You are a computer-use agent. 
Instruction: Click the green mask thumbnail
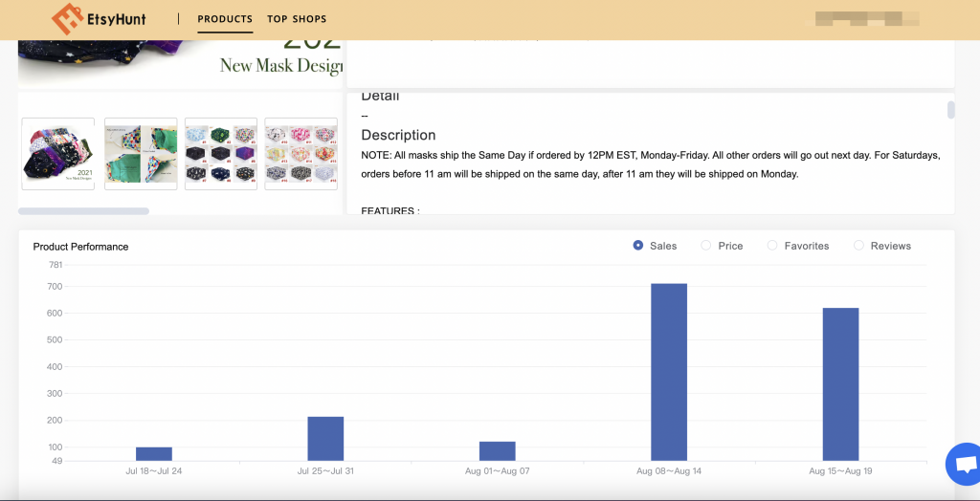[x=141, y=154]
